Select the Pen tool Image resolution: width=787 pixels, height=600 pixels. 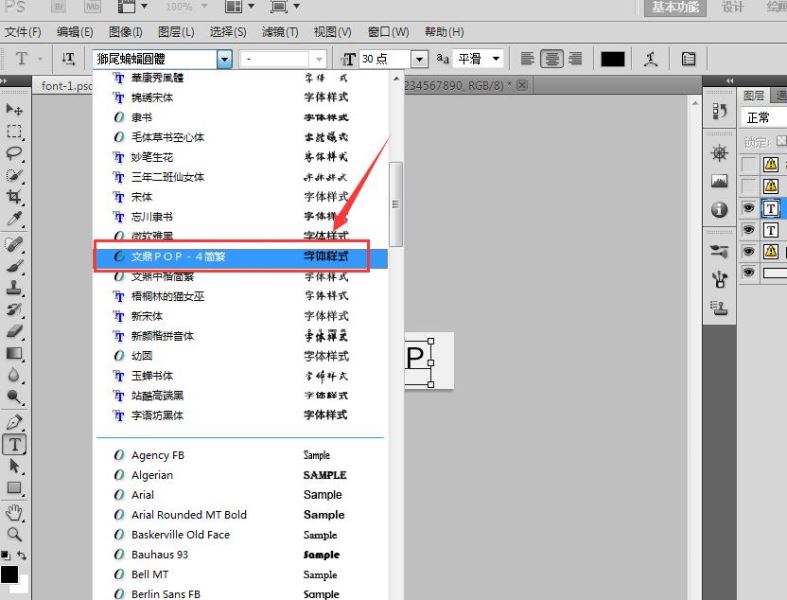(x=14, y=422)
